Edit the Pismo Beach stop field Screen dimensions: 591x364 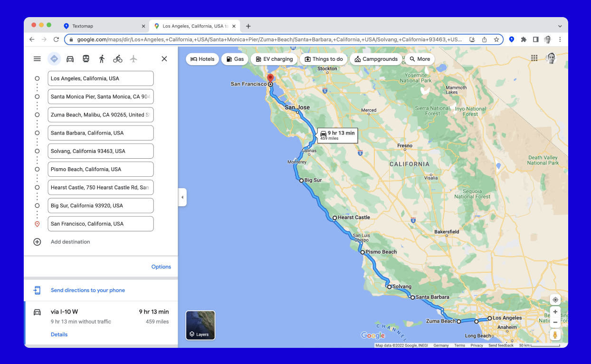point(101,169)
